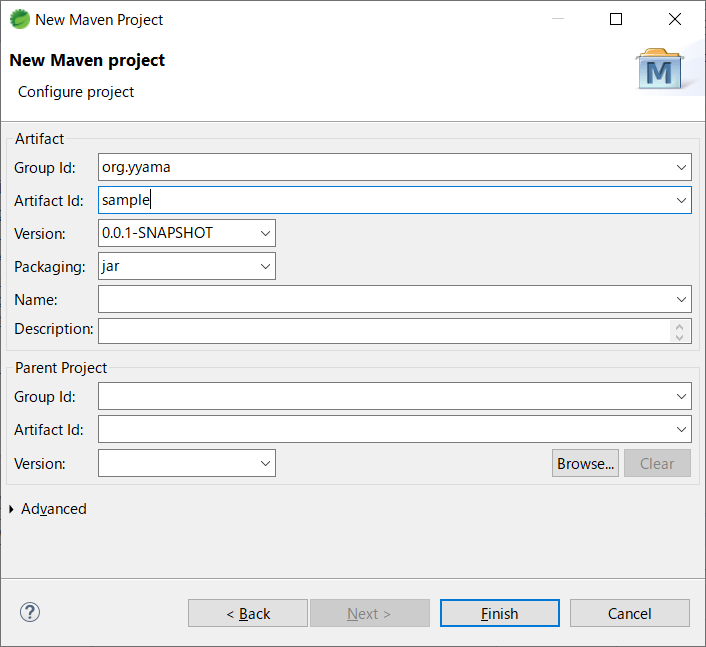
Task: Expand the Advanced section
Action: point(12,509)
